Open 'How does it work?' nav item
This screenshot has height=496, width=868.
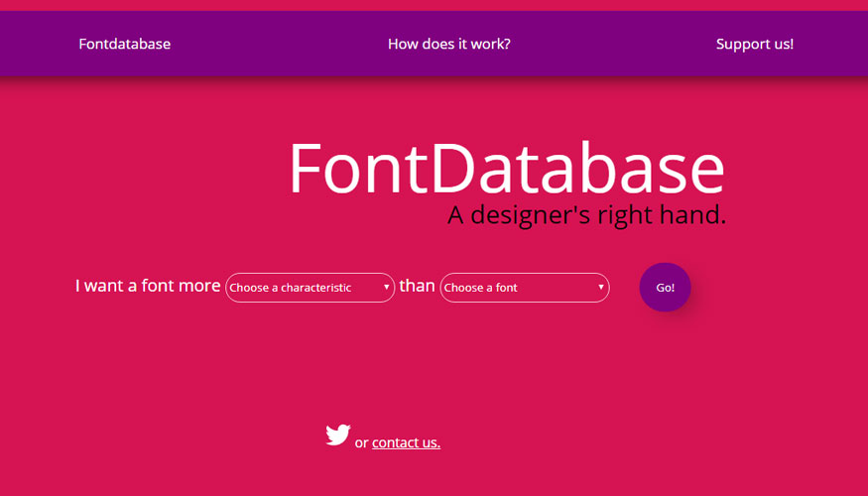click(x=449, y=44)
